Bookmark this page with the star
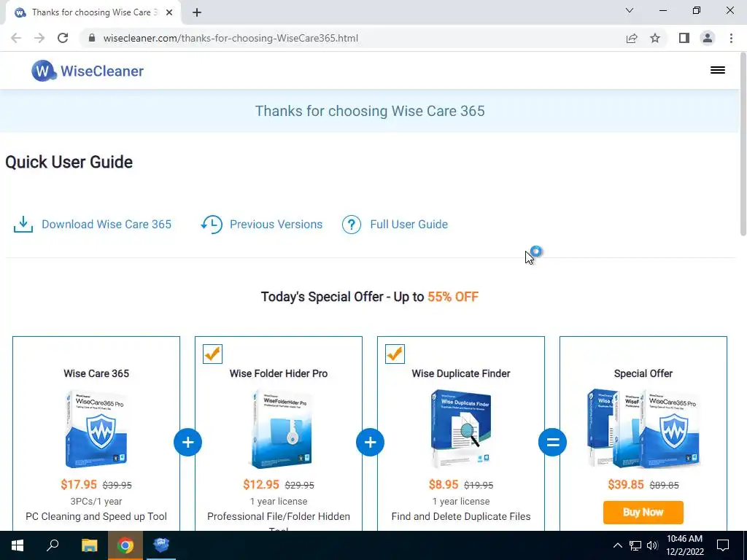 (x=655, y=38)
